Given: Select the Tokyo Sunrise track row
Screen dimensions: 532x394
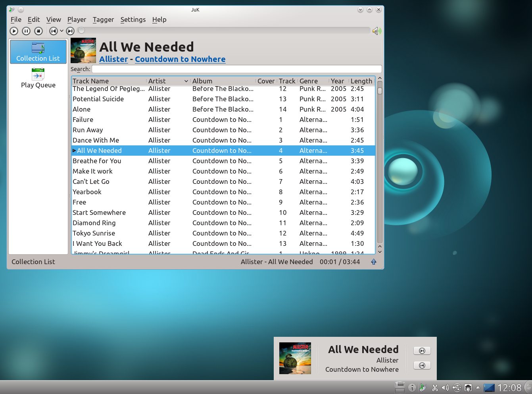Looking at the screenshot, I should pyautogui.click(x=94, y=233).
